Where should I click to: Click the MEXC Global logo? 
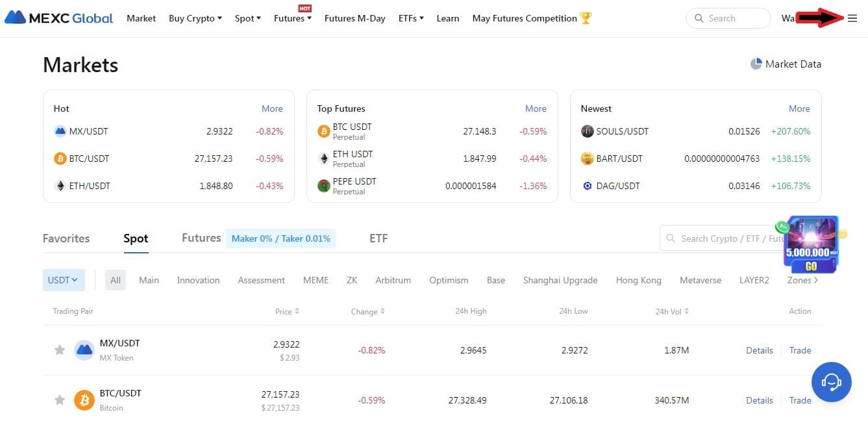click(x=59, y=18)
